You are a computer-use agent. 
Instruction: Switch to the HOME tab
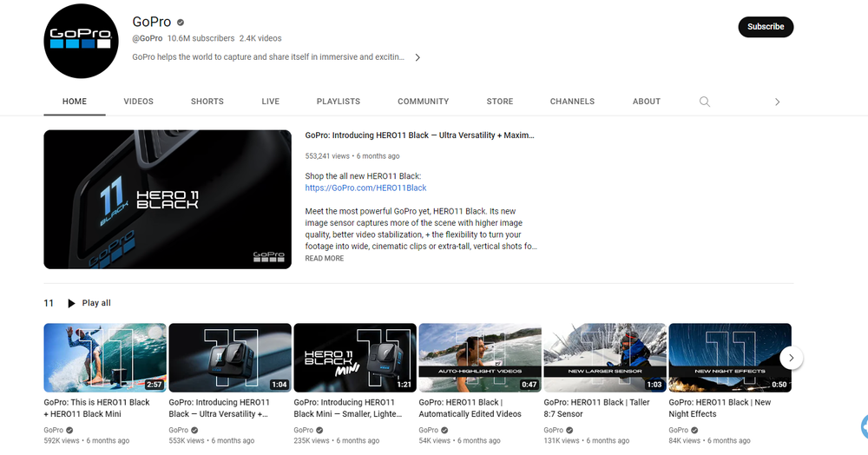(75, 102)
